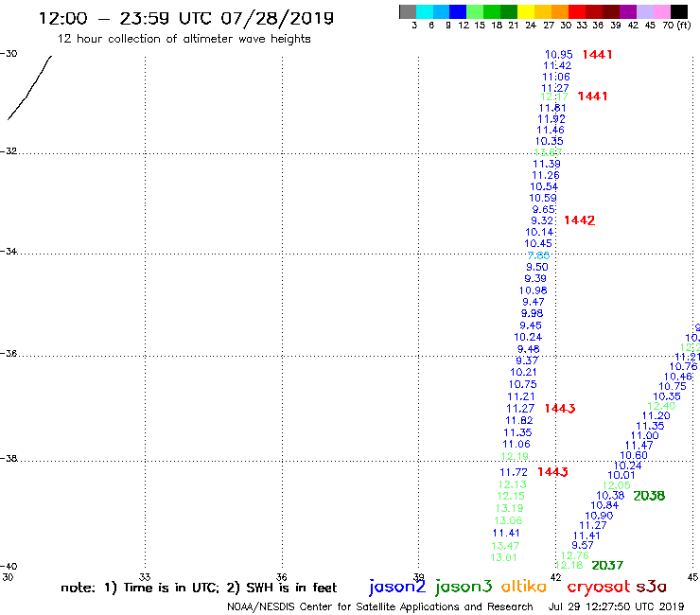The height and width of the screenshot is (615, 700).
Task: Click the 9.45 wave height value
Action: coord(531,325)
